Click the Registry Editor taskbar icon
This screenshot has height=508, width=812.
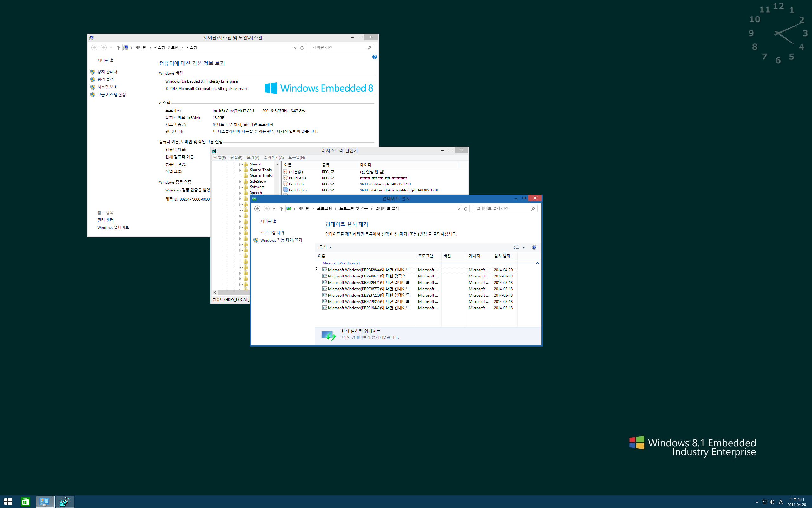pyautogui.click(x=65, y=502)
